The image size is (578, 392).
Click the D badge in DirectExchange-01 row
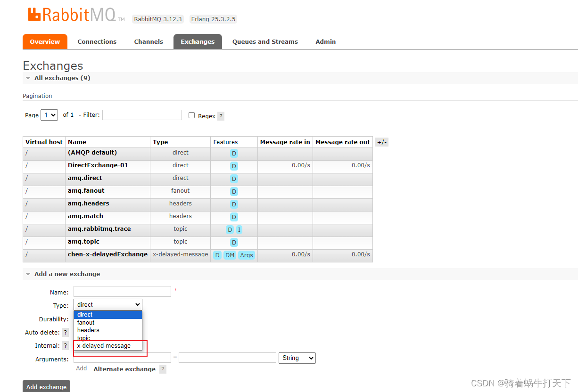coord(234,166)
